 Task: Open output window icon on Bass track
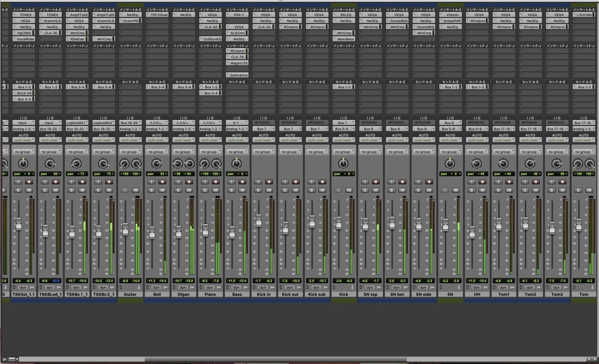tap(246, 287)
